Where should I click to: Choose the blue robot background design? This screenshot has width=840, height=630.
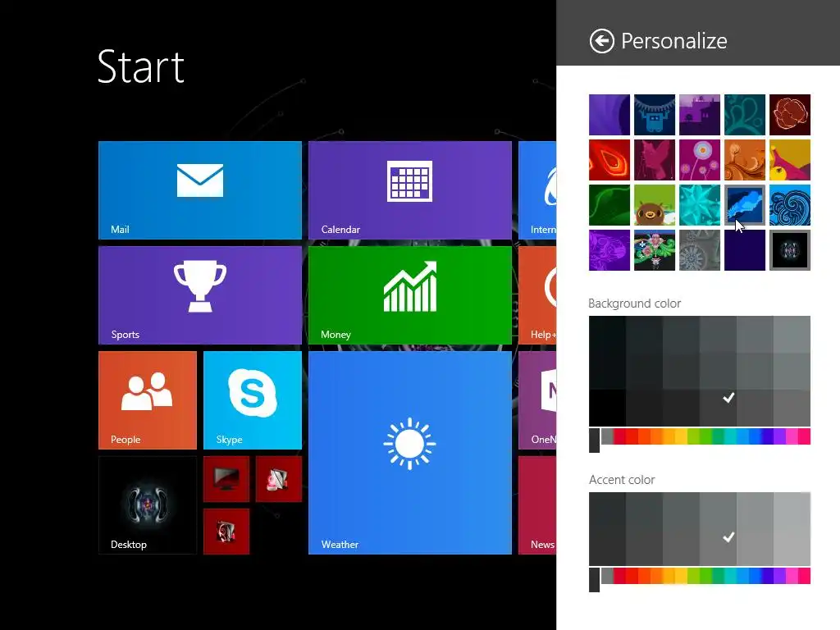click(x=654, y=115)
